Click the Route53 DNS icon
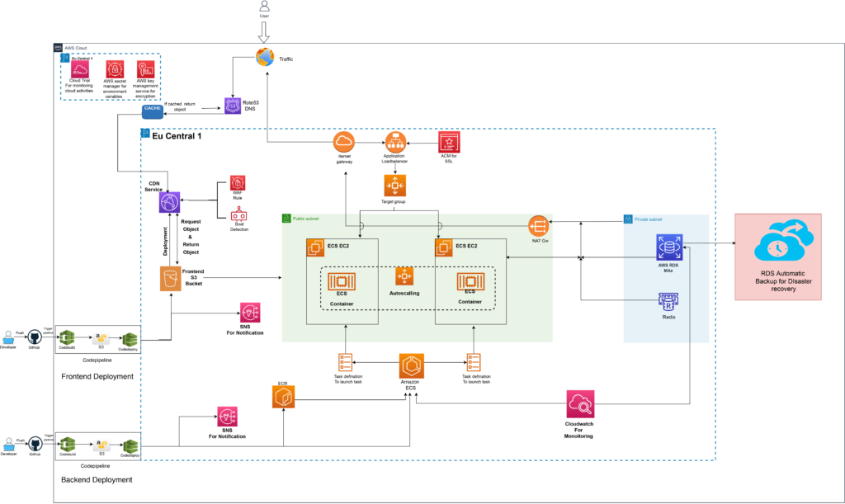Screen dimensions: 845x504 pos(232,106)
